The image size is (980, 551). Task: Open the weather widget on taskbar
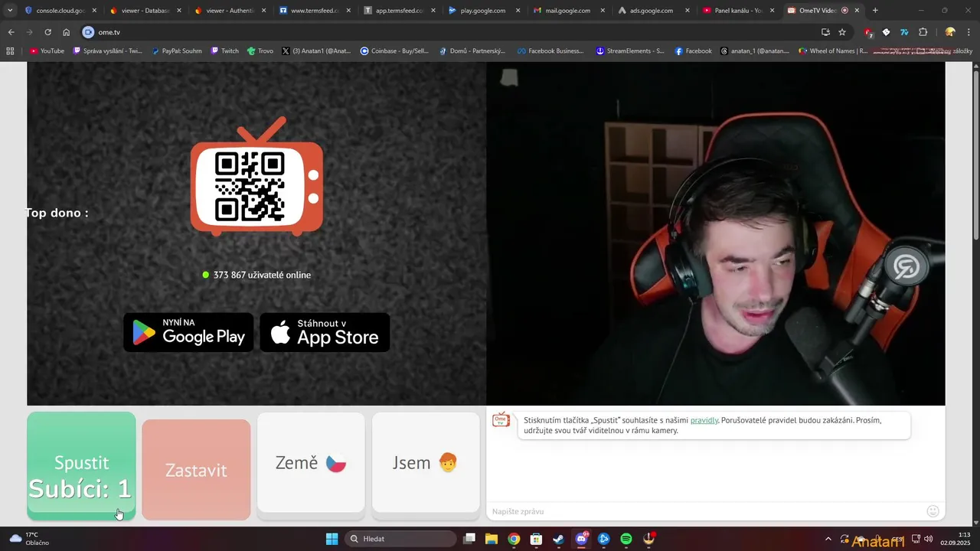(x=31, y=539)
